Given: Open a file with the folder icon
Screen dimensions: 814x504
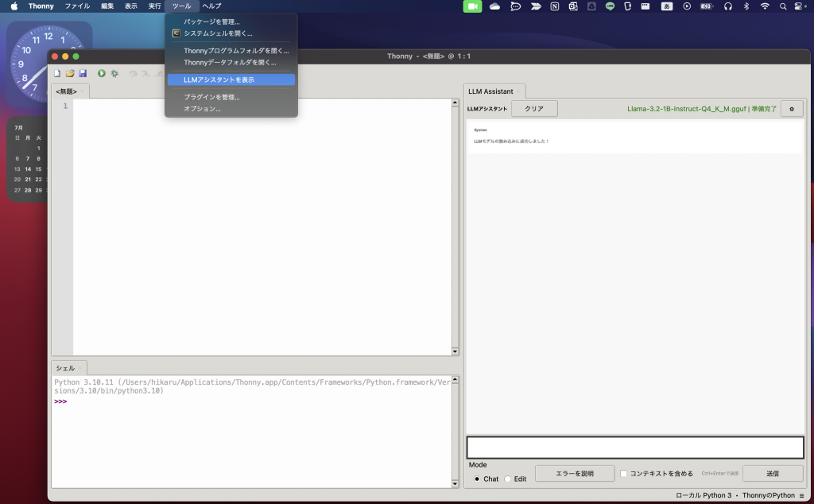Looking at the screenshot, I should click(x=70, y=74).
